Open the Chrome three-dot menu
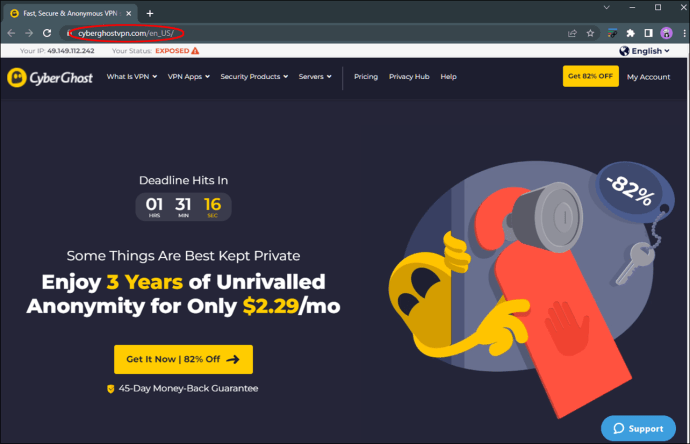The image size is (690, 444). pos(684,33)
